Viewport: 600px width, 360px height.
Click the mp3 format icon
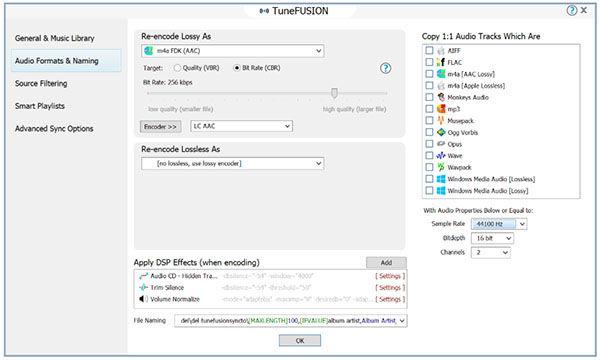pos(441,109)
